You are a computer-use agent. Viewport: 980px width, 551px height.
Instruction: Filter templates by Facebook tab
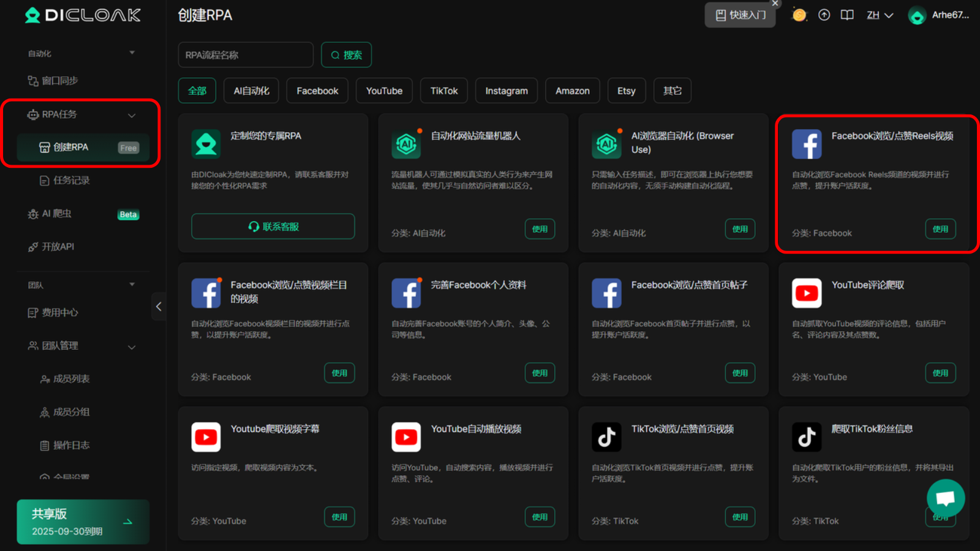pyautogui.click(x=317, y=91)
